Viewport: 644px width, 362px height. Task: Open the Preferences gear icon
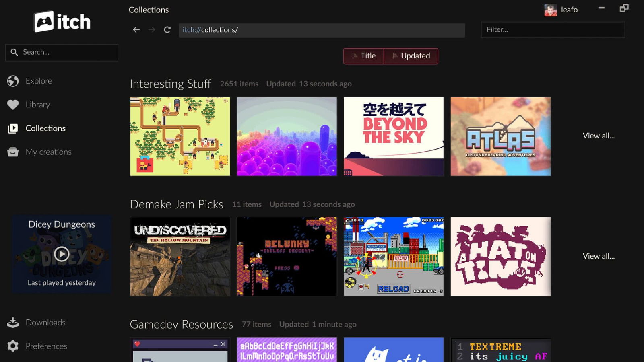click(13, 346)
